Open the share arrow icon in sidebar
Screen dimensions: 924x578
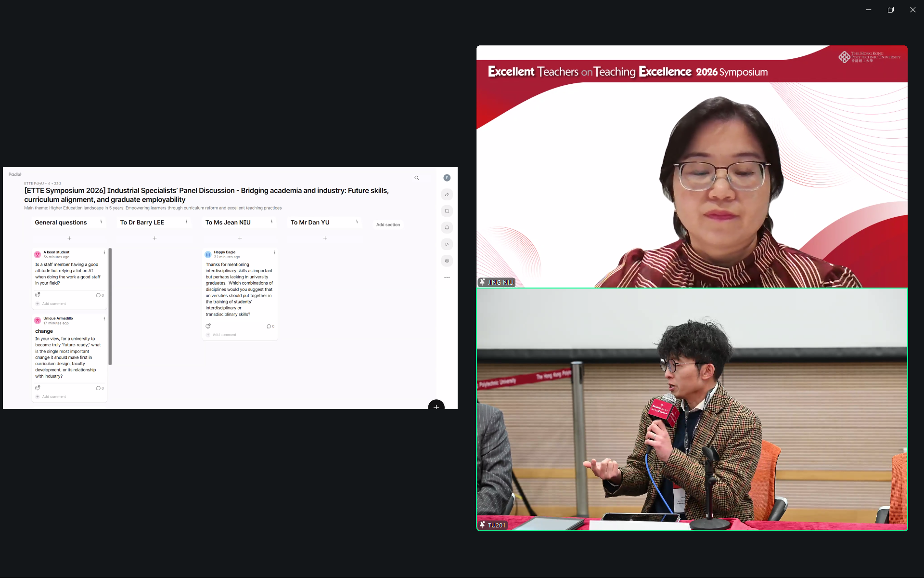[447, 195]
